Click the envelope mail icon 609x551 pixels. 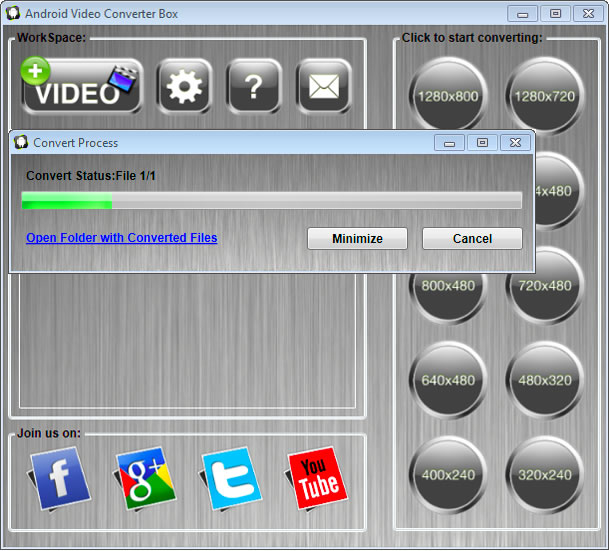coord(324,86)
